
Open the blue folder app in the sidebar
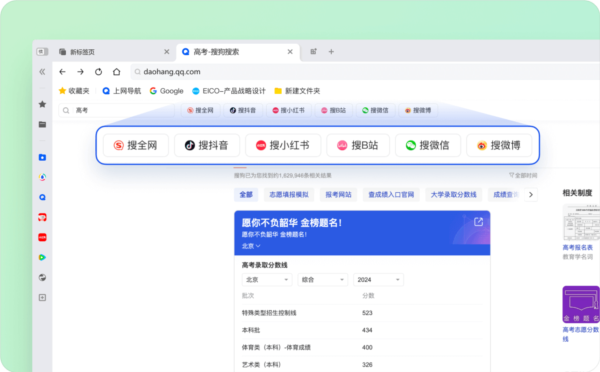point(42,157)
